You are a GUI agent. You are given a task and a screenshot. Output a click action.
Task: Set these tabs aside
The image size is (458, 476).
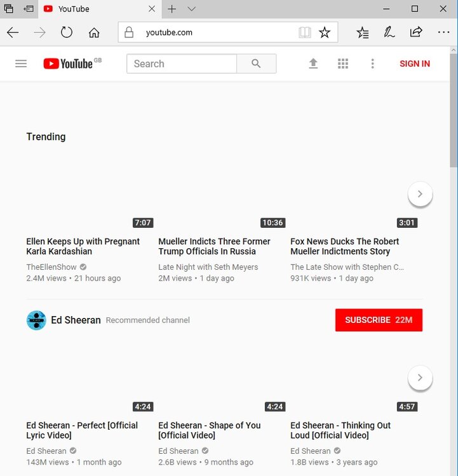pos(29,9)
